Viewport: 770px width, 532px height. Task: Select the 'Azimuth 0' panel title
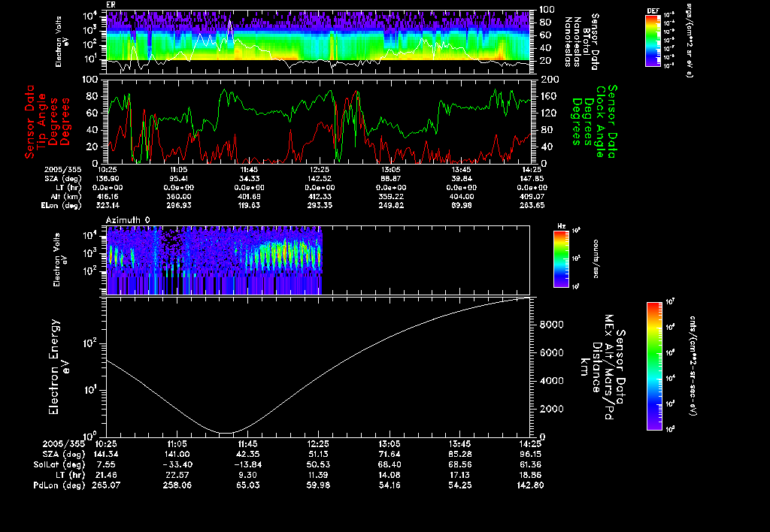point(128,220)
